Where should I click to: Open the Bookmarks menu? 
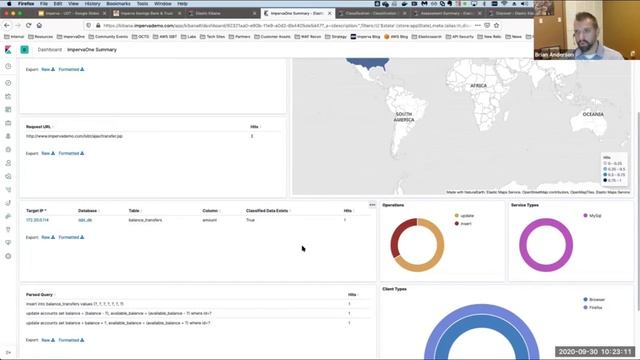pyautogui.click(x=118, y=4)
